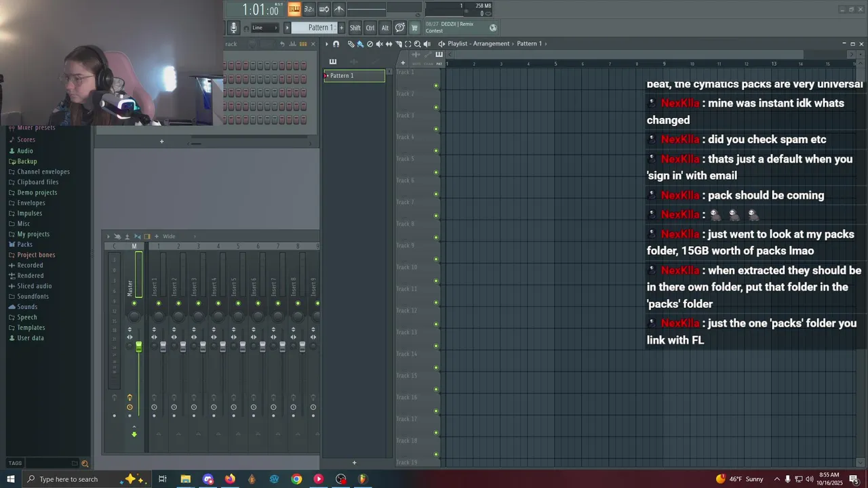Adjust Insert 2 volume fader

[x=183, y=346]
